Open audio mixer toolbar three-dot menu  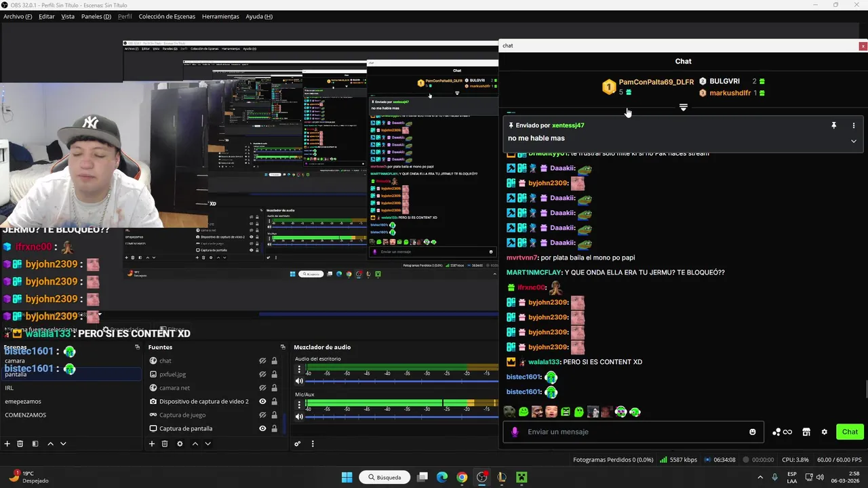313,444
